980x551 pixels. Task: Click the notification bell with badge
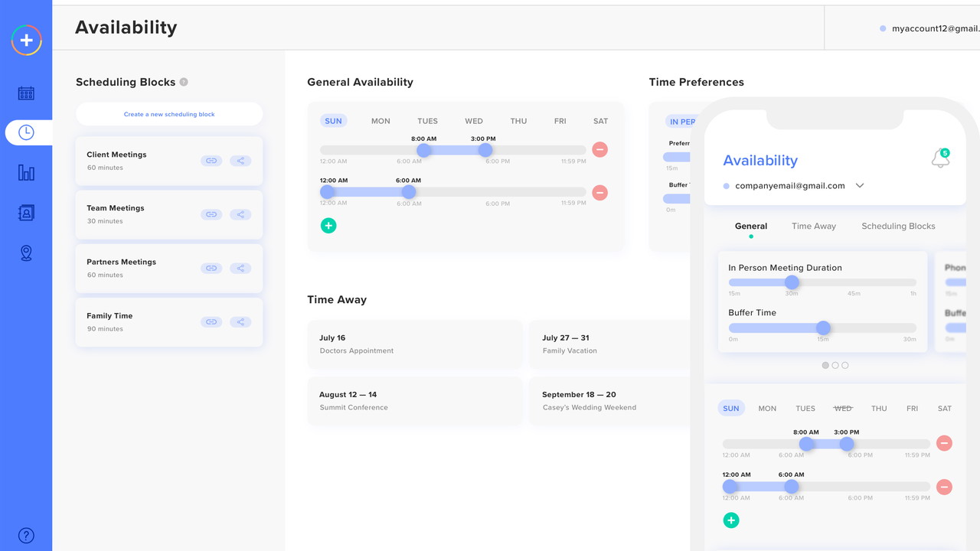[939, 158]
